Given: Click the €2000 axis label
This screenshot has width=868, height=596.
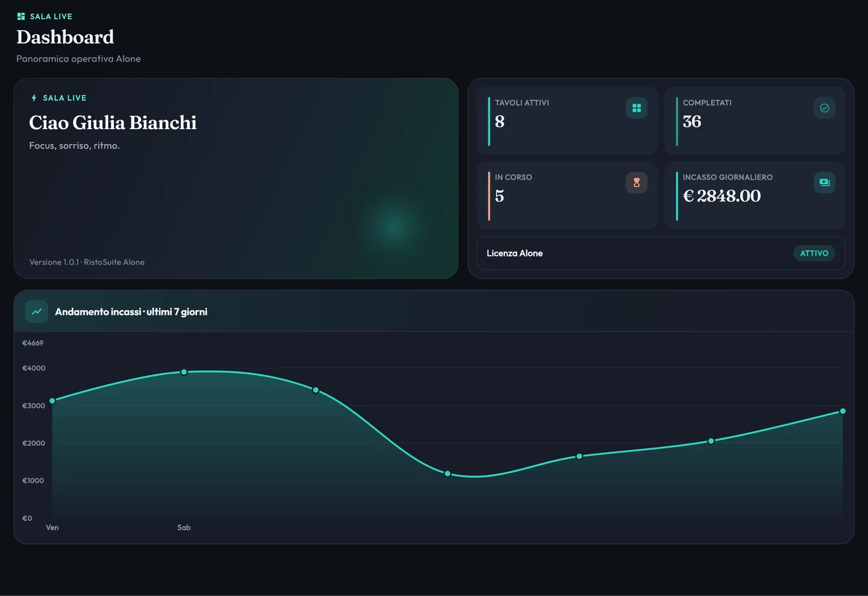Looking at the screenshot, I should point(34,443).
